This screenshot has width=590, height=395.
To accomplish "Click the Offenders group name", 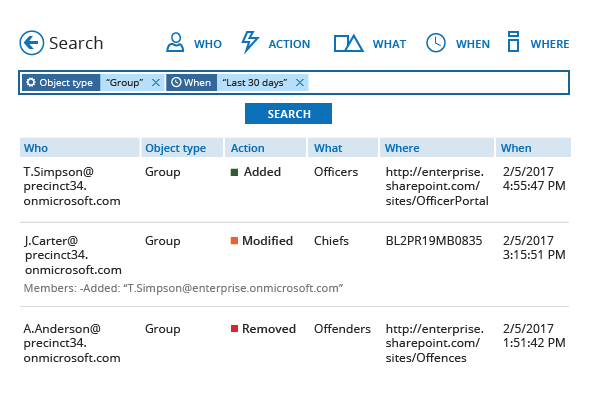I will coord(342,329).
